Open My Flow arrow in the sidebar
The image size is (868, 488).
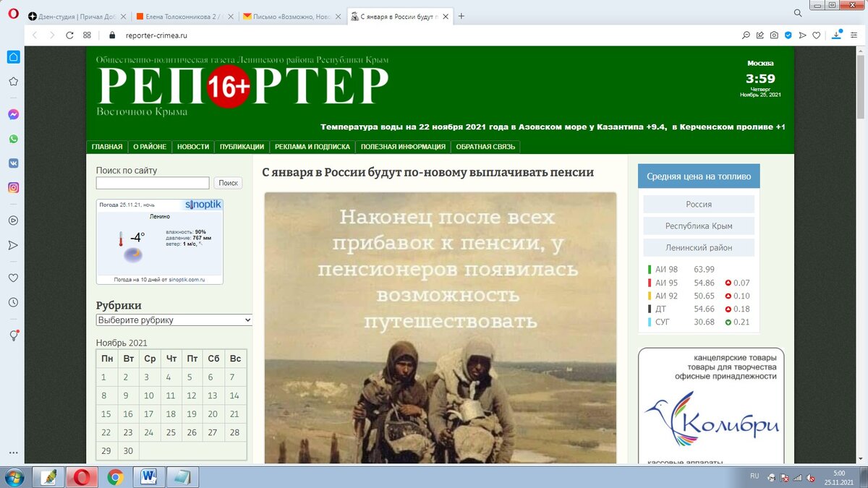13,245
